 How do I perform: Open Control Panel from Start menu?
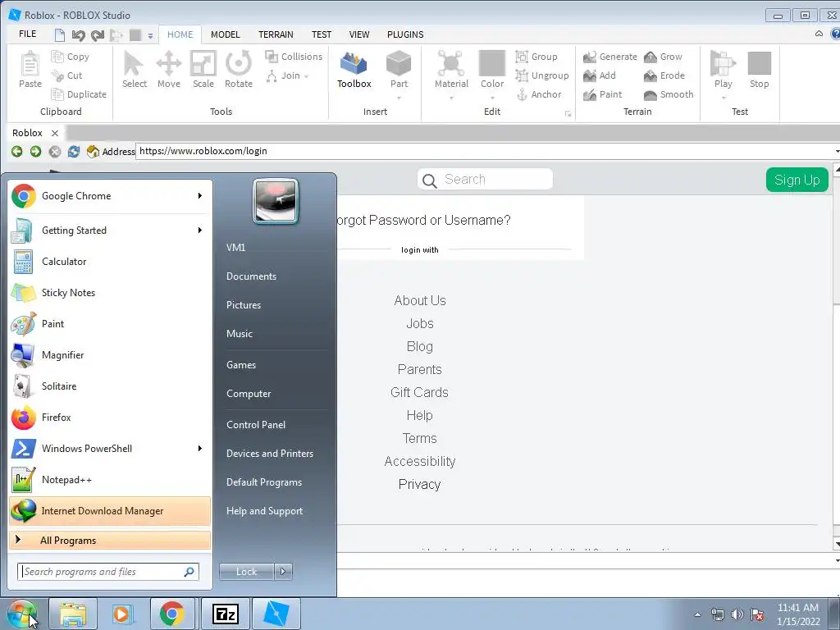[256, 424]
